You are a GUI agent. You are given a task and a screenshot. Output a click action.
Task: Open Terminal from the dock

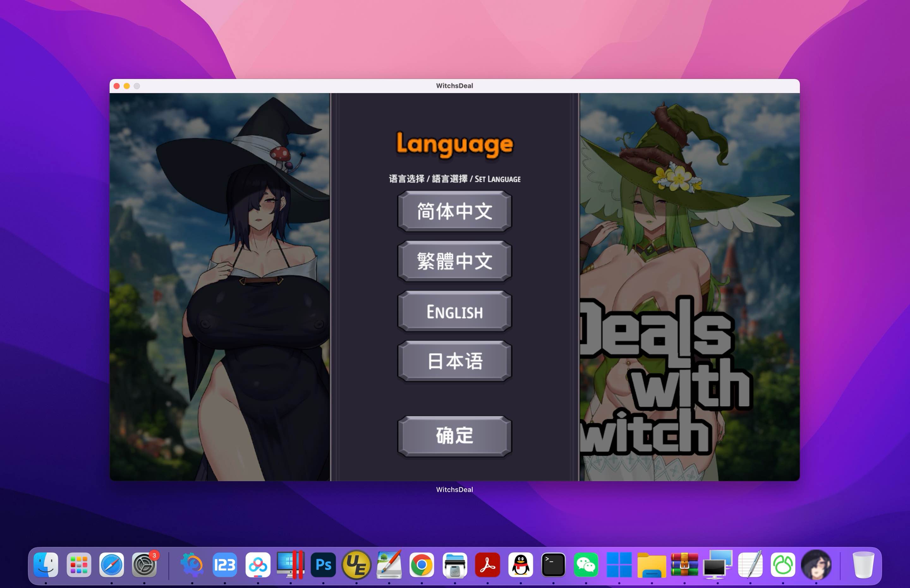[x=553, y=565]
